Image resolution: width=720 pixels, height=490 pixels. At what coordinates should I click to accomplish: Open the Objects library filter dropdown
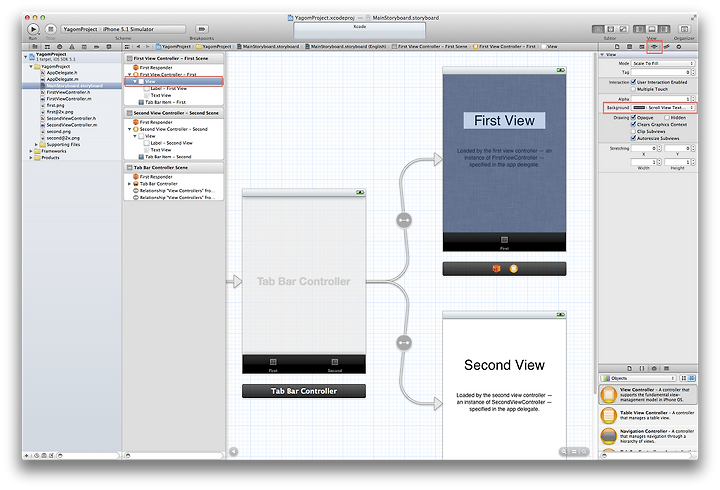pos(638,378)
